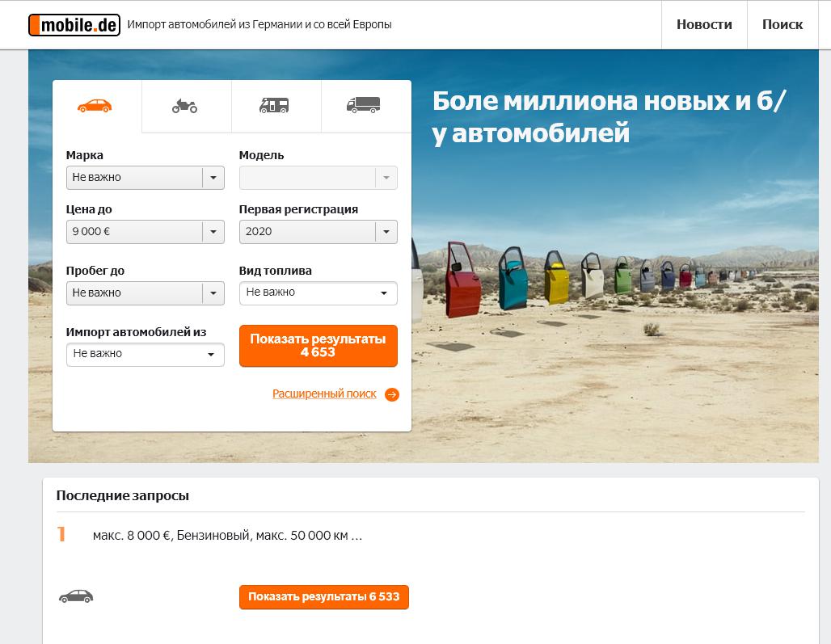Open the Марка dropdown
The height and width of the screenshot is (644, 831).
145,178
